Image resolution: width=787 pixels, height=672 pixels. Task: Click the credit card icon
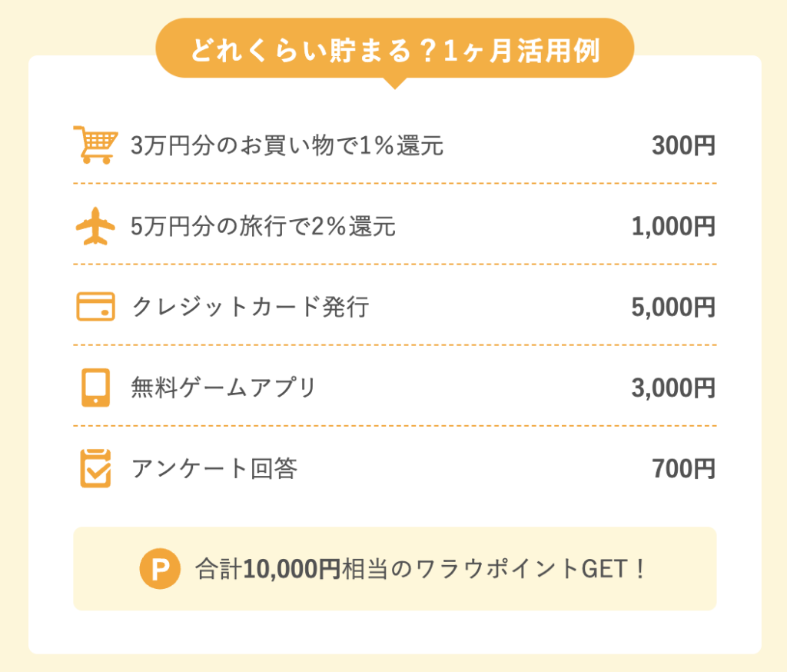pyautogui.click(x=95, y=308)
